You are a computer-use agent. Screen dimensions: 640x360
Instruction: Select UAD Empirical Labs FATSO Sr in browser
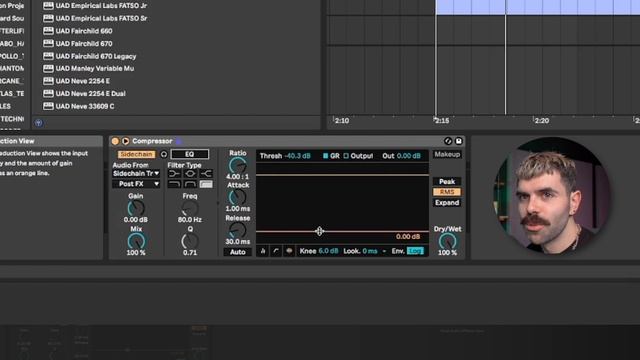(101, 18)
